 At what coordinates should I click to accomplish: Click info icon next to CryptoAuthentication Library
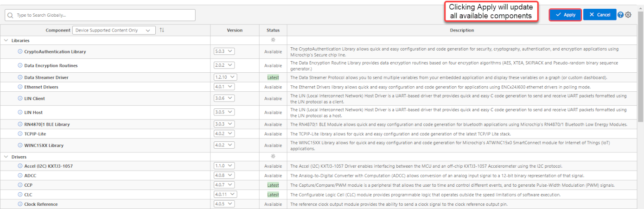(20, 52)
